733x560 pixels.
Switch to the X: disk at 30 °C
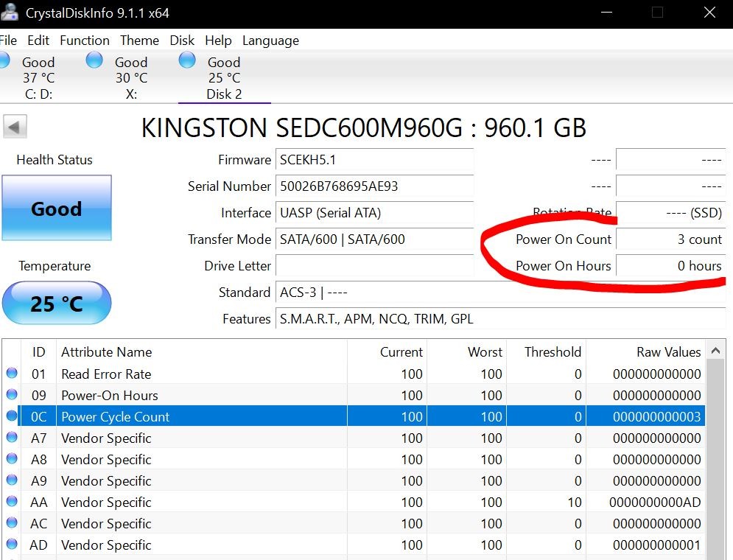pyautogui.click(x=131, y=78)
